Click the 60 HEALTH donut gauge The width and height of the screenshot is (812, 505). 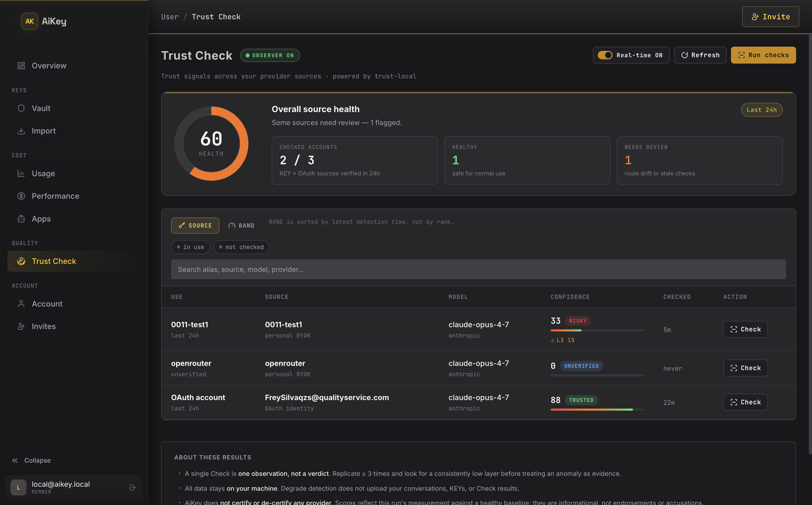[211, 144]
